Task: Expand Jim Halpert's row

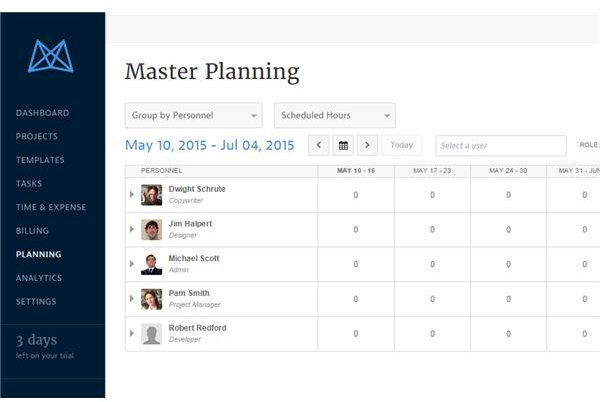Action: point(132,229)
